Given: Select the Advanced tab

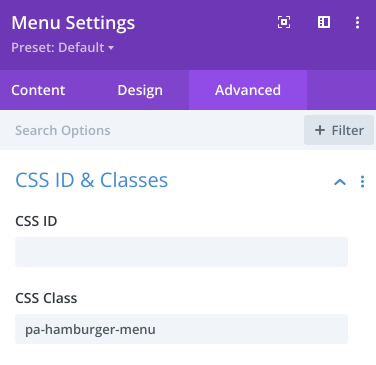Looking at the screenshot, I should pyautogui.click(x=248, y=90).
